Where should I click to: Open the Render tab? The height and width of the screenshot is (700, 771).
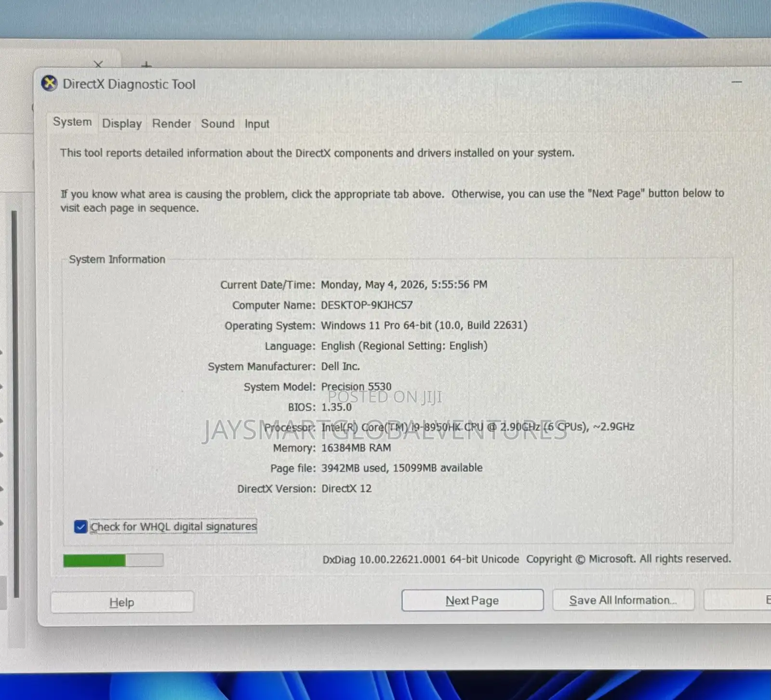172,124
